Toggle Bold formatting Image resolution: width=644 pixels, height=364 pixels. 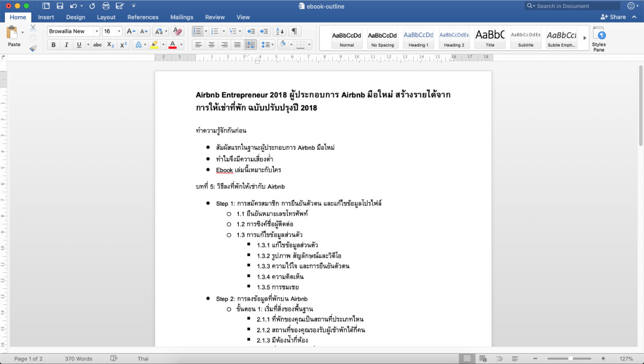(x=54, y=45)
